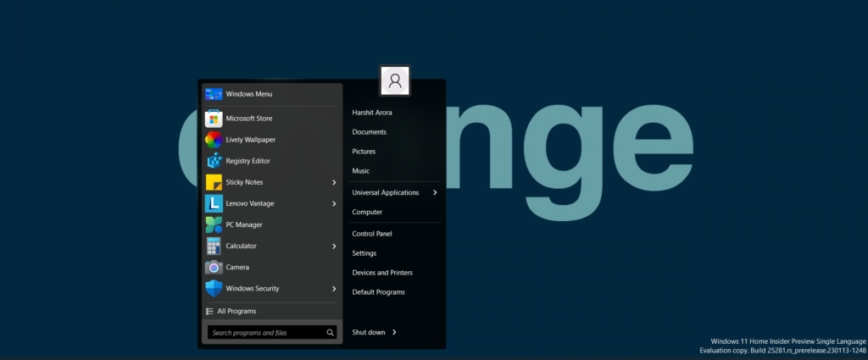Screen dimensions: 868x360
Task: Click the Search programs and files box
Action: (x=266, y=333)
